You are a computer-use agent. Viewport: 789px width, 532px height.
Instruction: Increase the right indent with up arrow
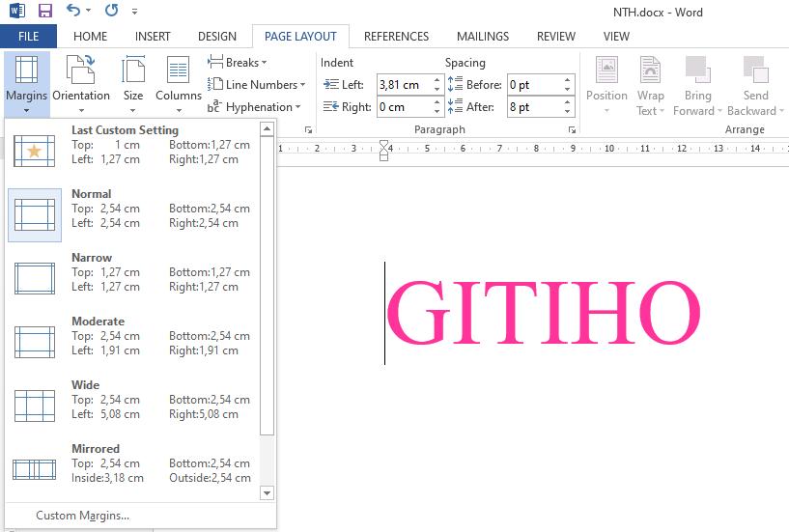click(437, 101)
